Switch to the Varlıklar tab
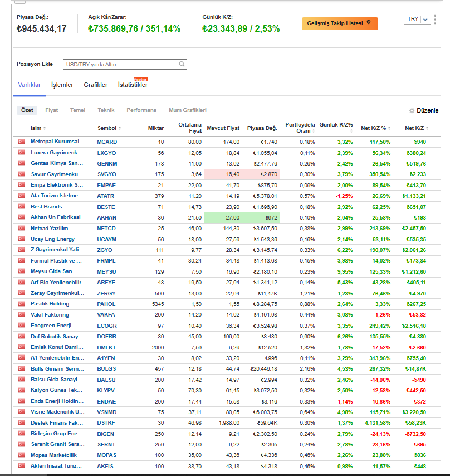The image size is (450, 476). point(30,85)
